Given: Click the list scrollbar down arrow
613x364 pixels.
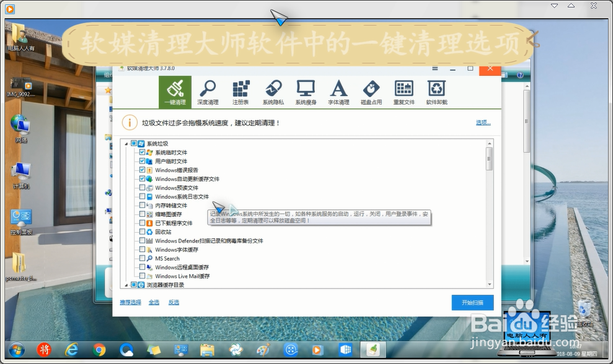Looking at the screenshot, I should pyautogui.click(x=489, y=284).
